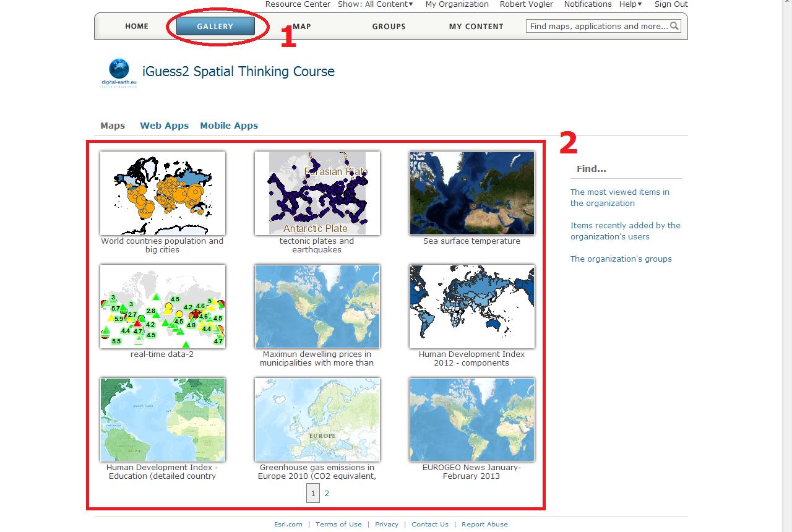Switch to the Web Apps tab
Screen dimensions: 792x532
164,126
